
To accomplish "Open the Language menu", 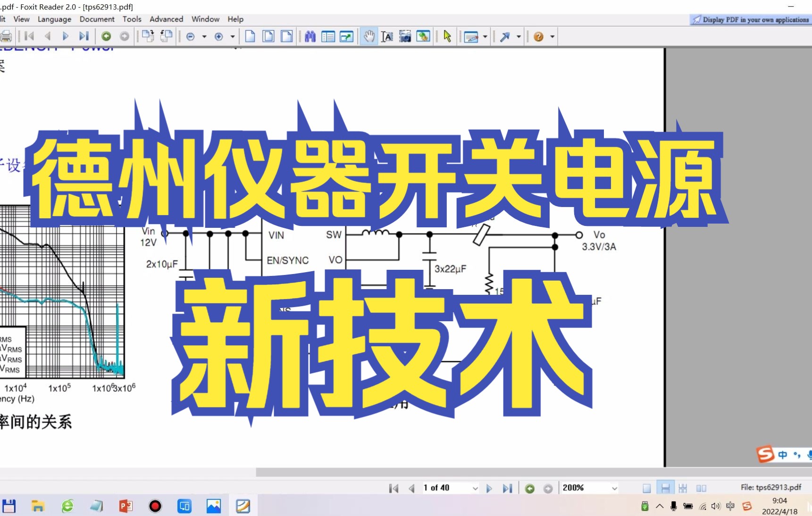I will tap(54, 19).
